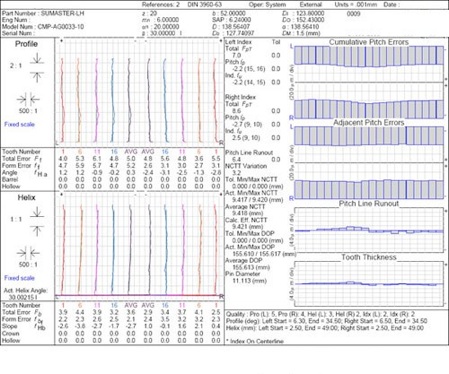Click the 'DM : 1.5 (mm)' value
The height and width of the screenshot is (374, 449).
[x=301, y=33]
